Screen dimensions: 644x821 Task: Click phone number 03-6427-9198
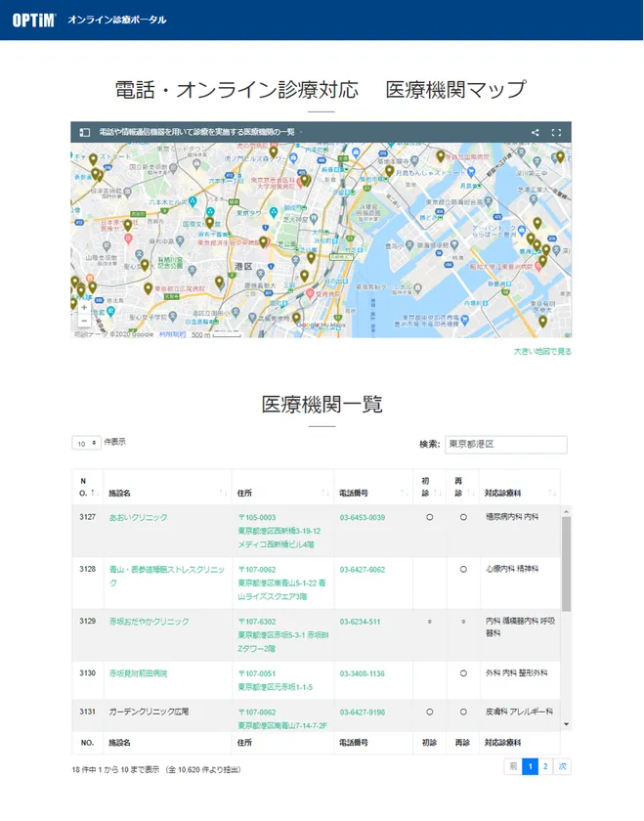click(x=363, y=713)
